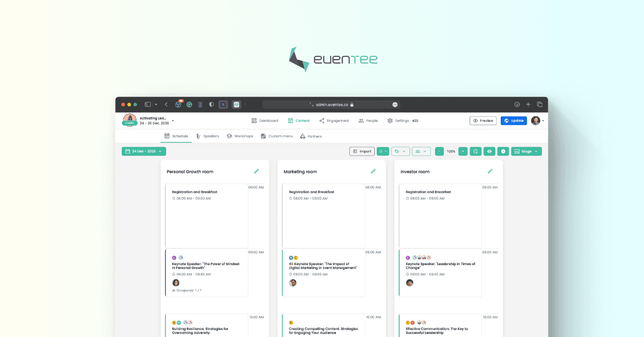Screen dimensions: 644x337
Task: Click speaker avatar on Leadership in Times keynote
Action: pos(410,282)
